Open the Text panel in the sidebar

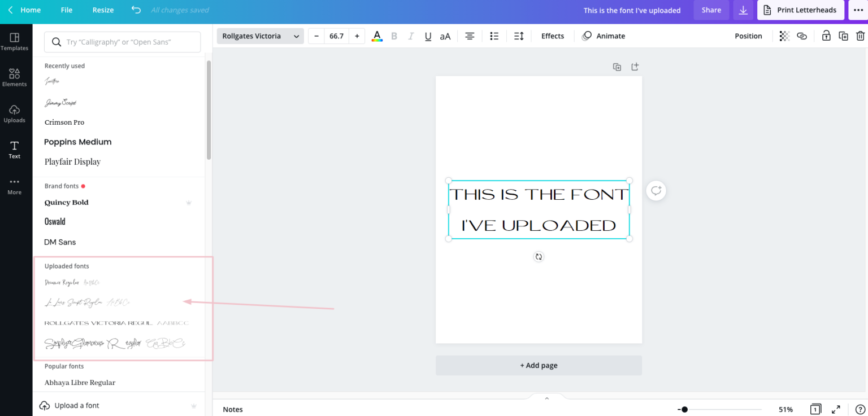(14, 149)
